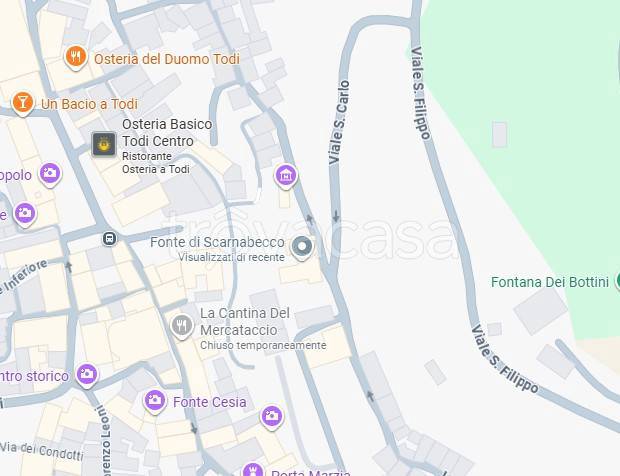Screen dimensions: 620x476
Task: Click the Centro storico camera pin
Action: pos(87,375)
